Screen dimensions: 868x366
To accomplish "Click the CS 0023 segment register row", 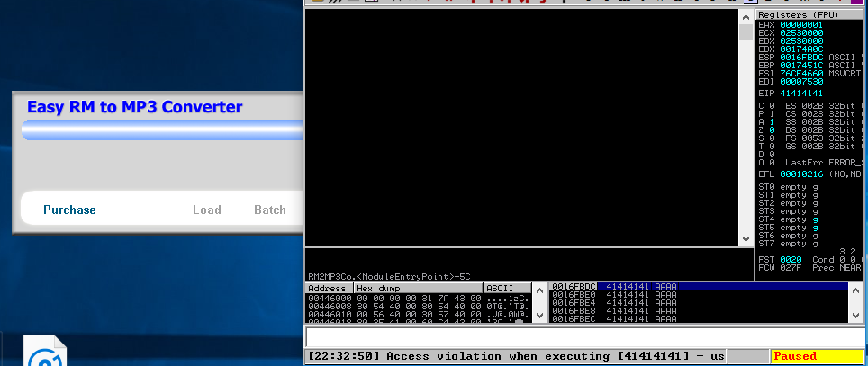I will tap(826, 114).
